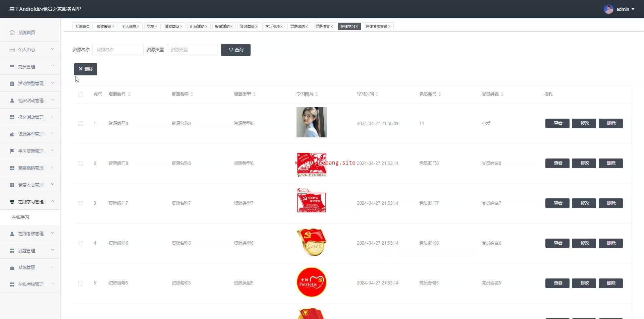Viewport: 644px width, 319px height.
Task: Sort the table by 资源名称 column
Action: pyautogui.click(x=192, y=94)
